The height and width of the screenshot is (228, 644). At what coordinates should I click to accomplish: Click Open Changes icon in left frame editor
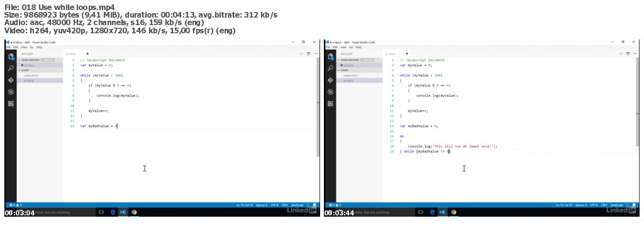(x=301, y=53)
